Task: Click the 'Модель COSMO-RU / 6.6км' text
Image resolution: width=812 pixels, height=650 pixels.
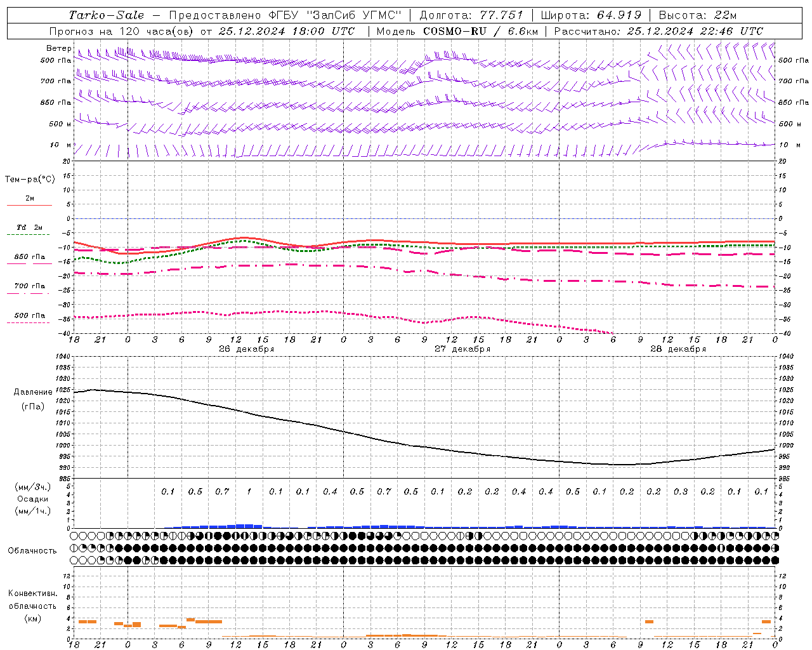Action: pyautogui.click(x=457, y=31)
